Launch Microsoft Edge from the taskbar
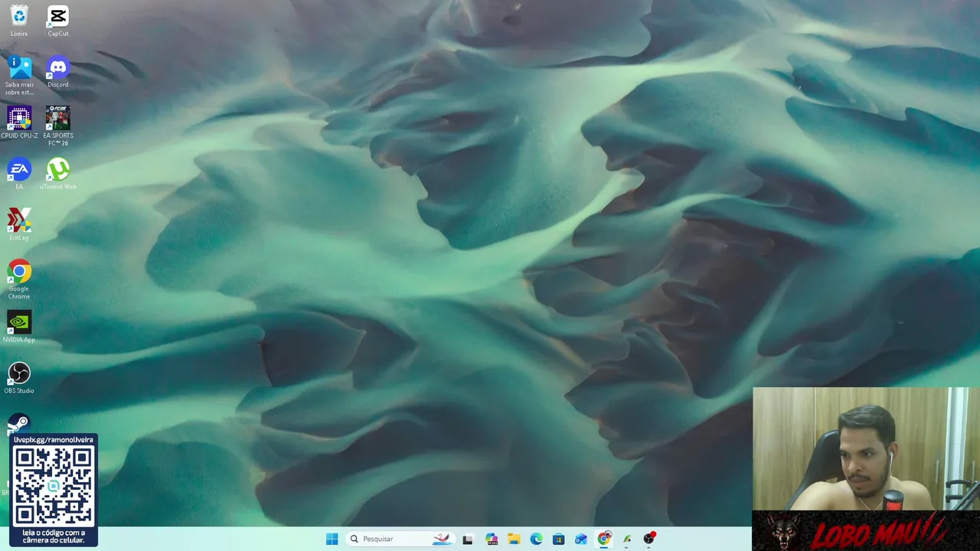The image size is (980, 551). [536, 539]
